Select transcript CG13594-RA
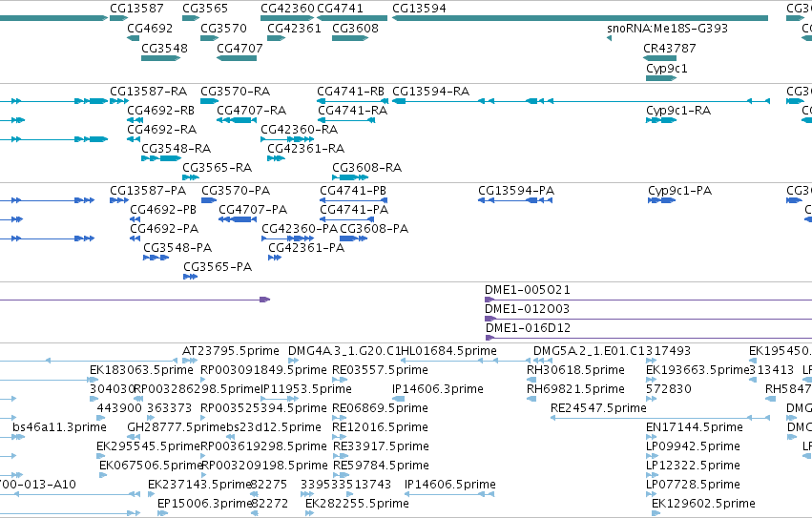 click(581, 101)
